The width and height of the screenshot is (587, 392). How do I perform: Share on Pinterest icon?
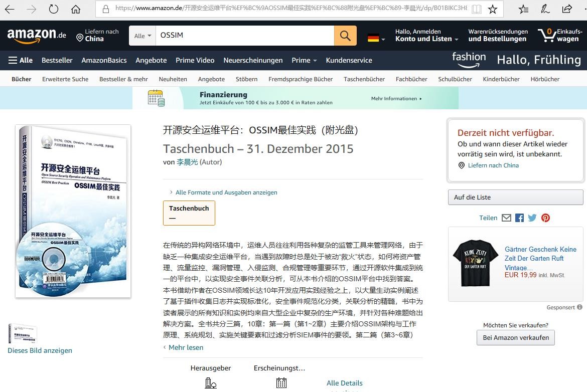[545, 218]
